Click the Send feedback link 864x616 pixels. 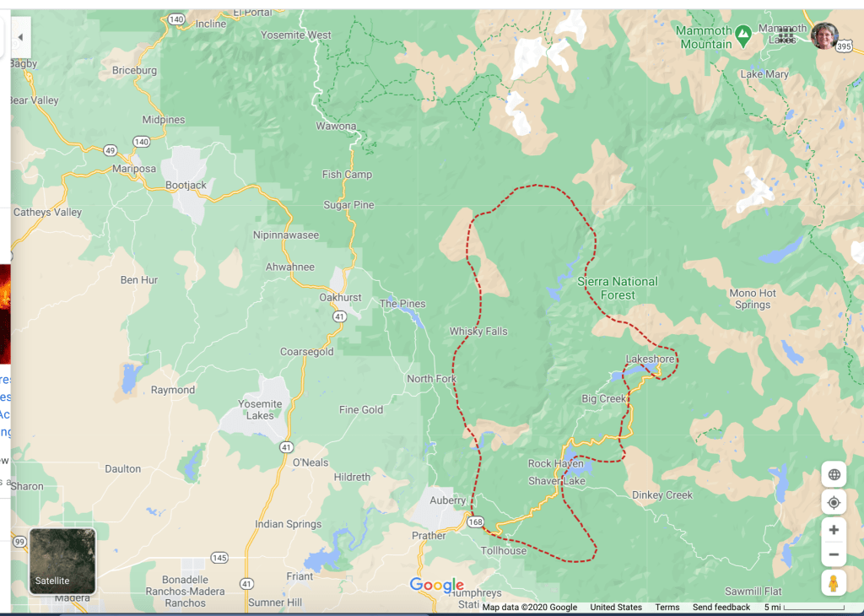tap(721, 608)
